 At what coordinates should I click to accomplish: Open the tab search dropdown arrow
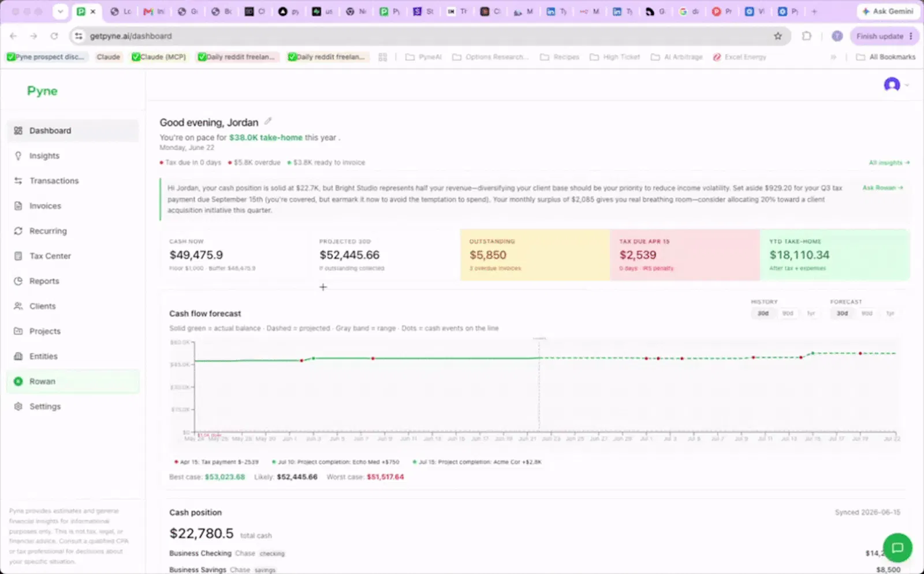click(x=60, y=11)
